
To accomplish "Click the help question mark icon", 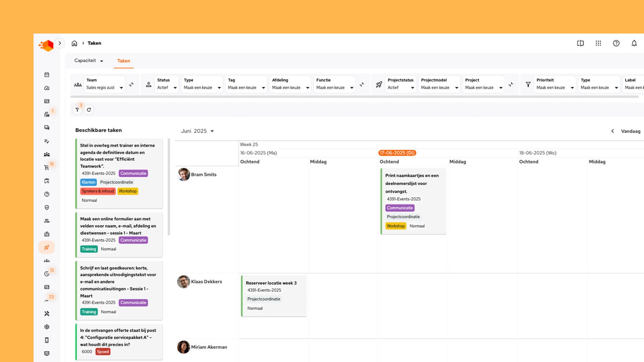I will (616, 43).
